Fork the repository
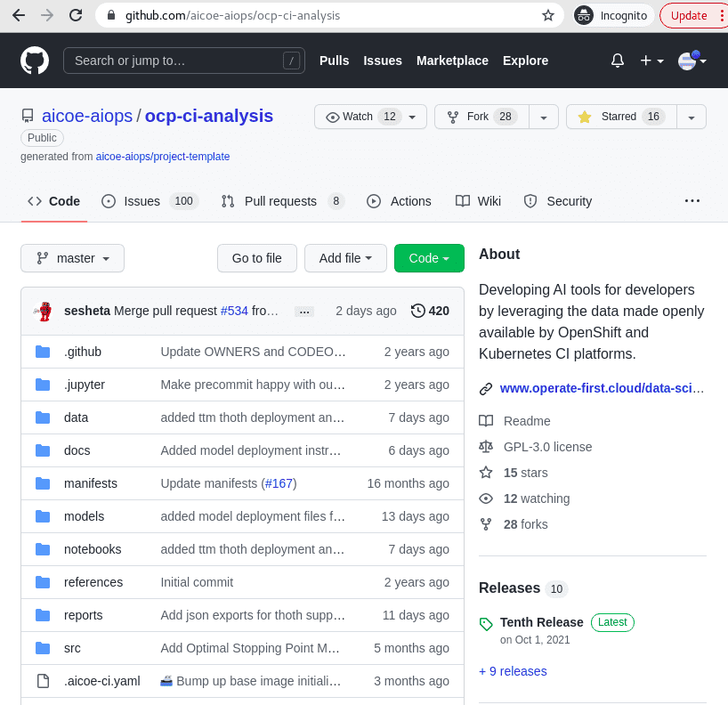The image size is (728, 705). pyautogui.click(x=481, y=117)
